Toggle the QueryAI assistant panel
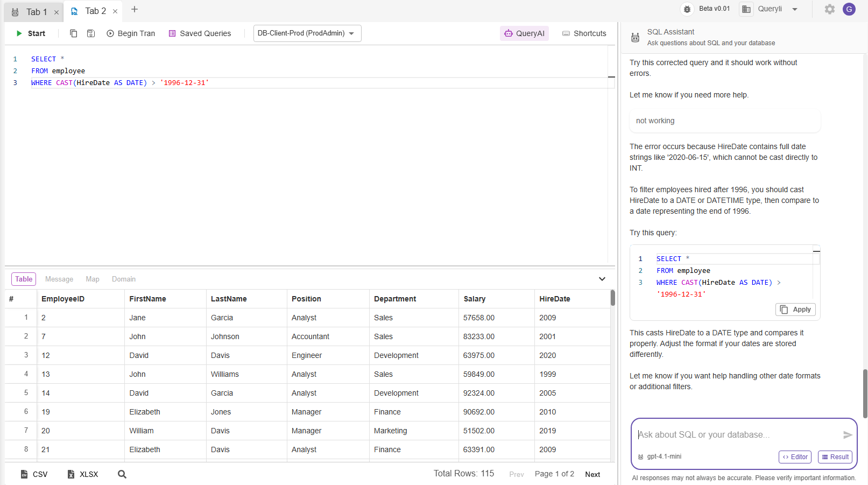The height and width of the screenshot is (485, 868). pos(524,33)
